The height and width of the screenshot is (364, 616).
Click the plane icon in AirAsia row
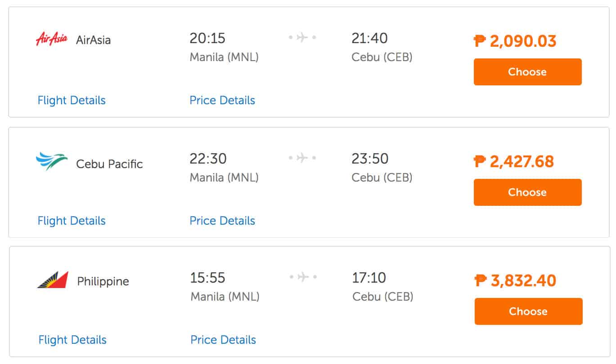302,37
